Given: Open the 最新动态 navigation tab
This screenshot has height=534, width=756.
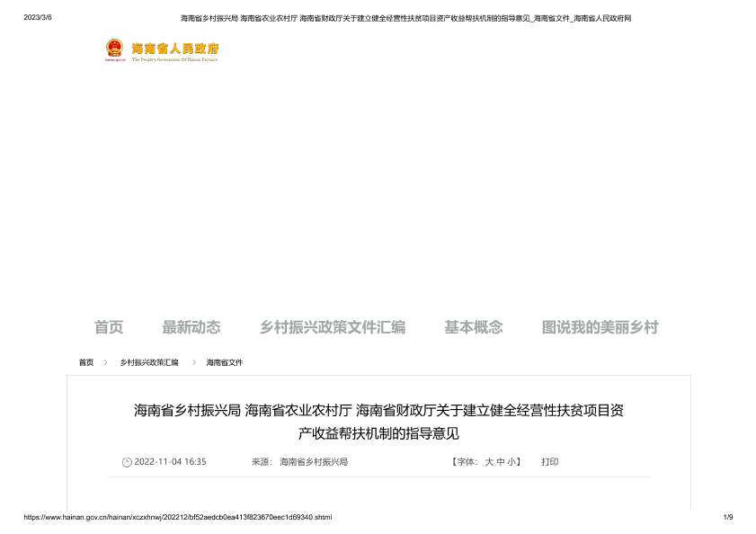Looking at the screenshot, I should tap(191, 327).
